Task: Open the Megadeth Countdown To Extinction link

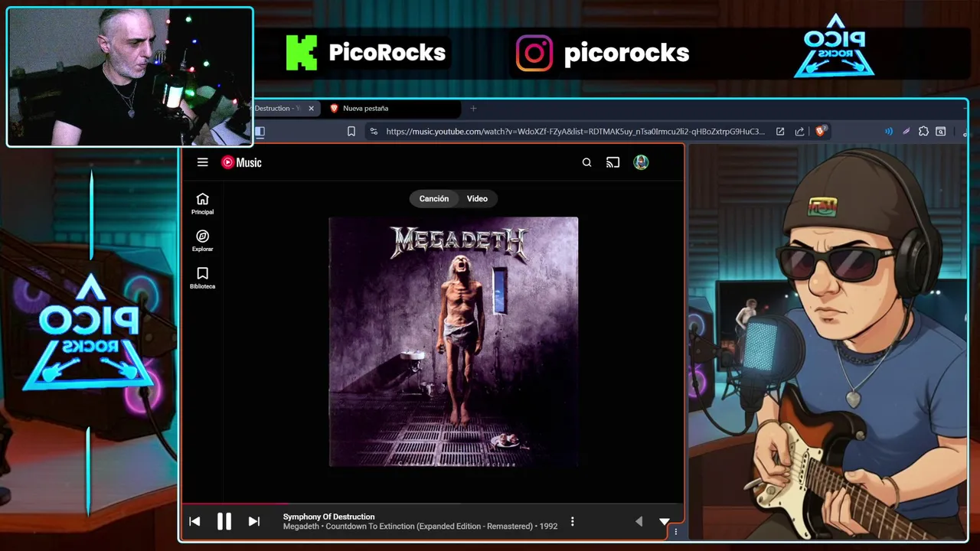Action: coord(420,527)
